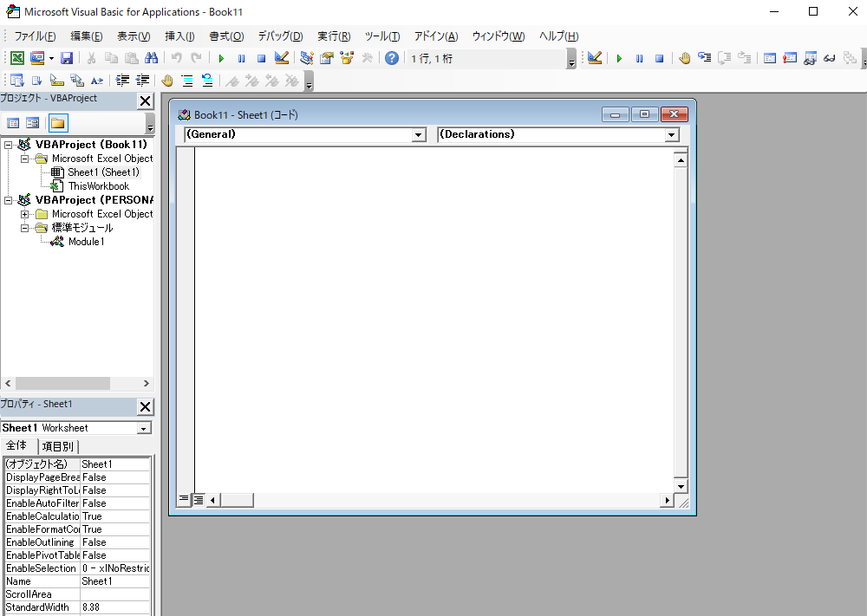The width and height of the screenshot is (867, 616).
Task: Select Sheet1 (Sheet1) in the project tree
Action: click(103, 172)
